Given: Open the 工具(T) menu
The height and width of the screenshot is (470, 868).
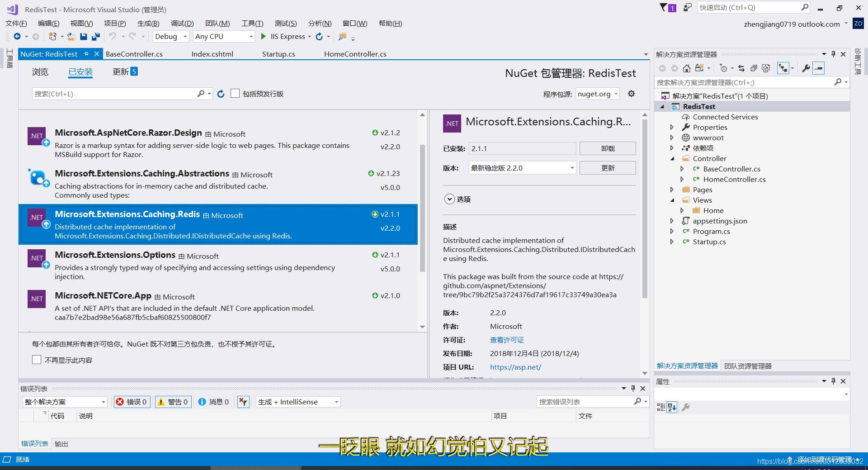Looking at the screenshot, I should click(x=252, y=23).
